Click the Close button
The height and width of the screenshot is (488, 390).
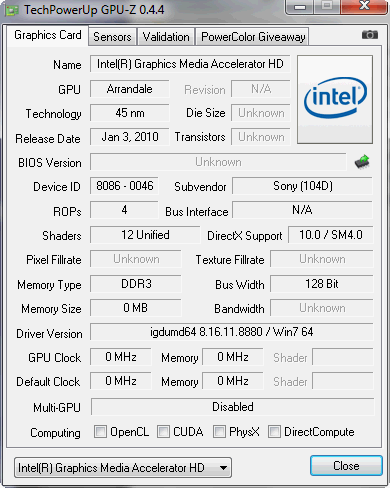click(346, 466)
